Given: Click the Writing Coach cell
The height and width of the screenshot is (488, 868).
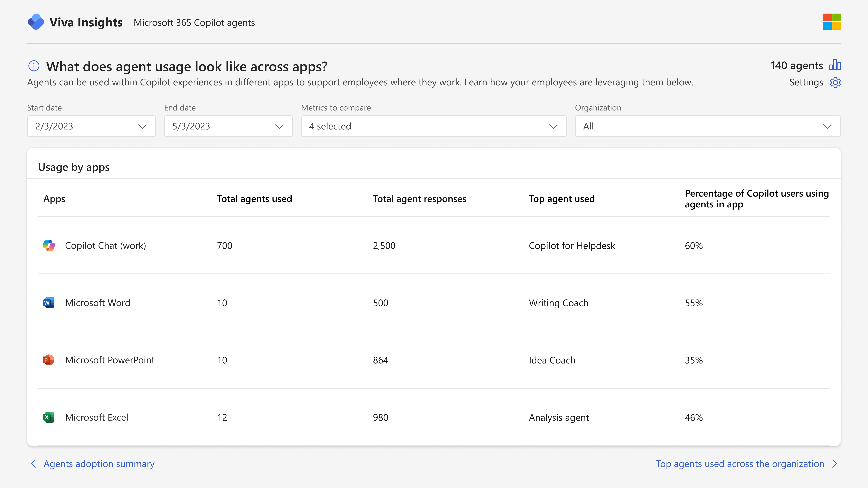Looking at the screenshot, I should (559, 303).
